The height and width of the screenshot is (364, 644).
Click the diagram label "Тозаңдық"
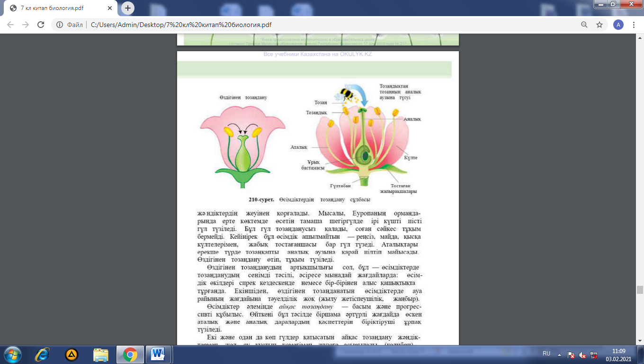[317, 112]
